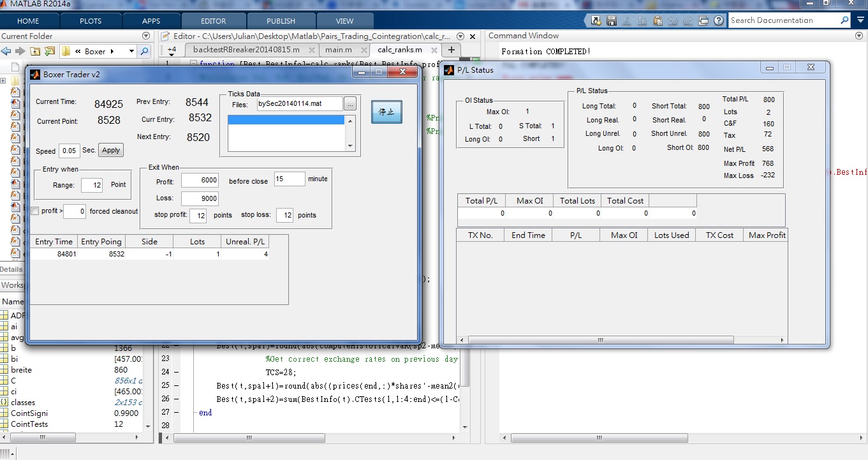
Task: Click the collapse ribbon arrow left of the quick access toolbar
Action: pos(585,20)
